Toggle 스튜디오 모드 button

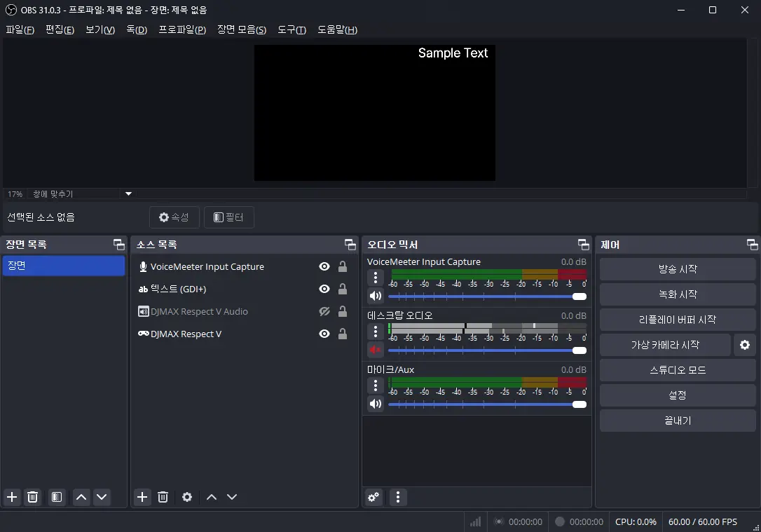tap(678, 370)
